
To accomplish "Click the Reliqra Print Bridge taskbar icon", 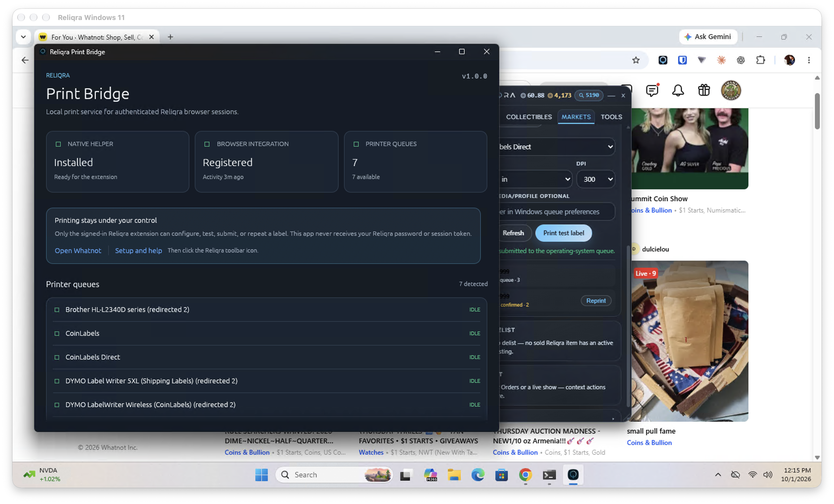I will [573, 475].
